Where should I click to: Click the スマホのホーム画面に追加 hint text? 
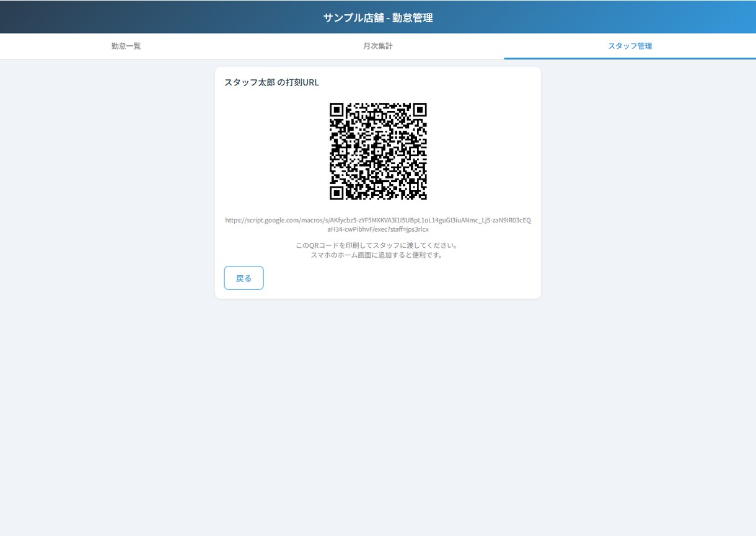point(378,255)
